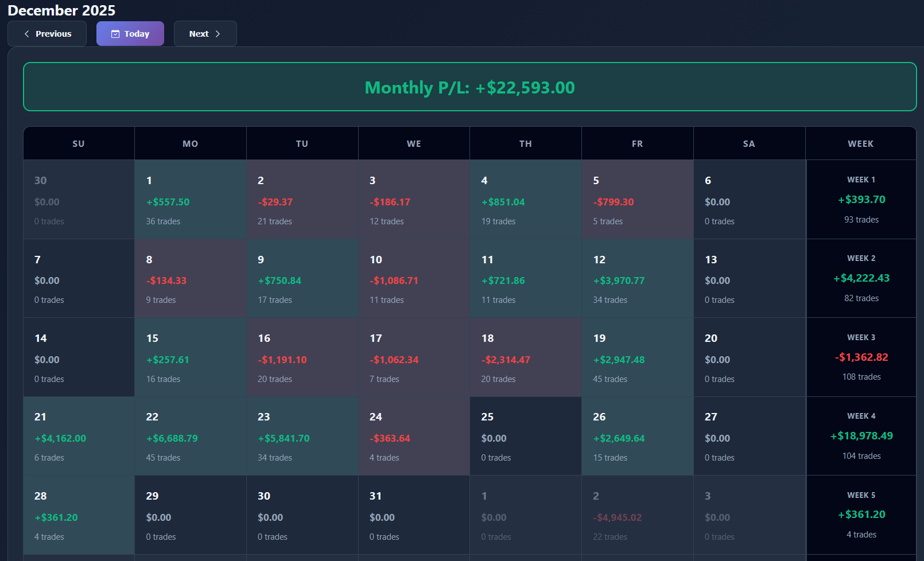Select December 1 with +$557.50 profit
Image resolution: width=924 pixels, height=561 pixels.
(190, 200)
